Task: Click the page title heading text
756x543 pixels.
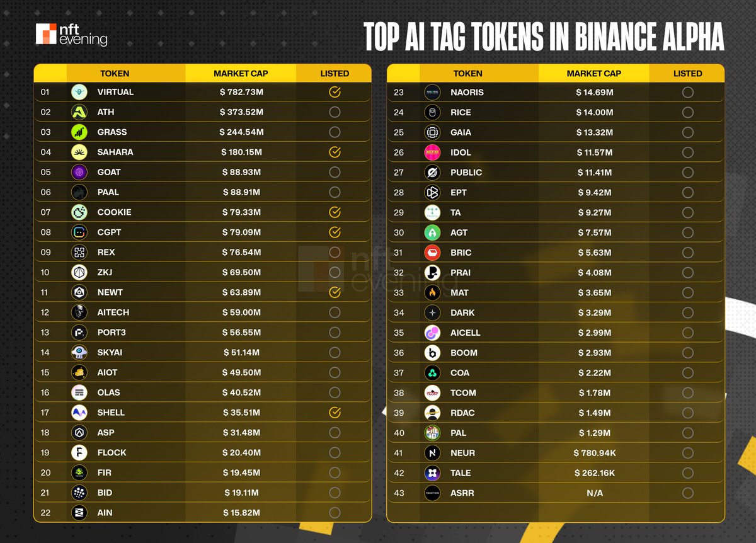Action: (544, 38)
